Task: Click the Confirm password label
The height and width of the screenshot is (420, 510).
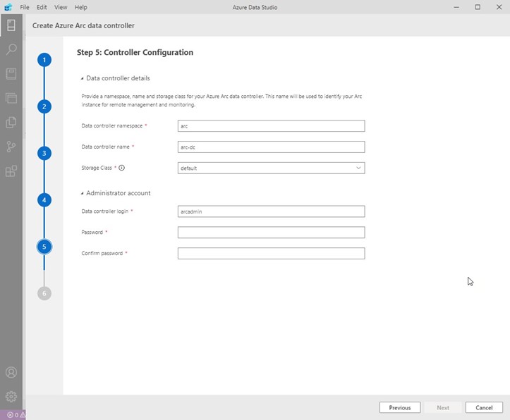Action: click(x=102, y=254)
